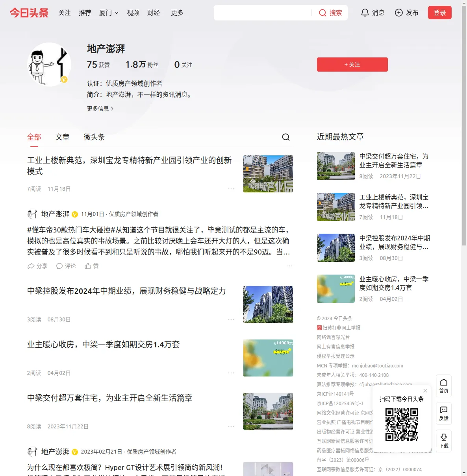
Task: Click small avatar beside 地产澎湃 11月01日 post
Action: click(32, 214)
